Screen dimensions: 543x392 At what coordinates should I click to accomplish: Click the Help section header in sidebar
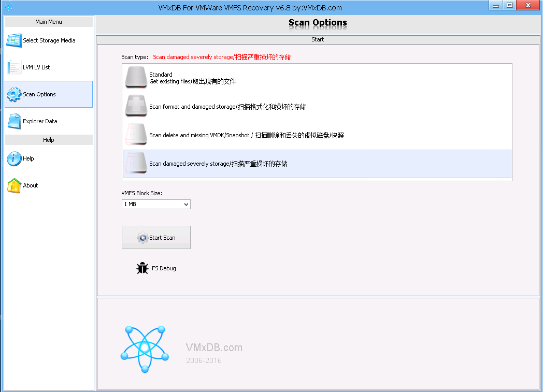pyautogui.click(x=49, y=140)
